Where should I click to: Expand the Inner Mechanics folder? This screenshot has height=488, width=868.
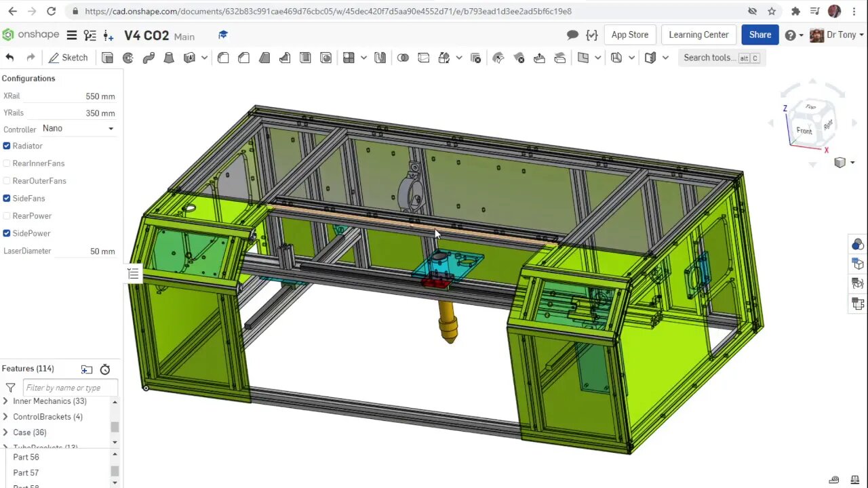(x=5, y=401)
